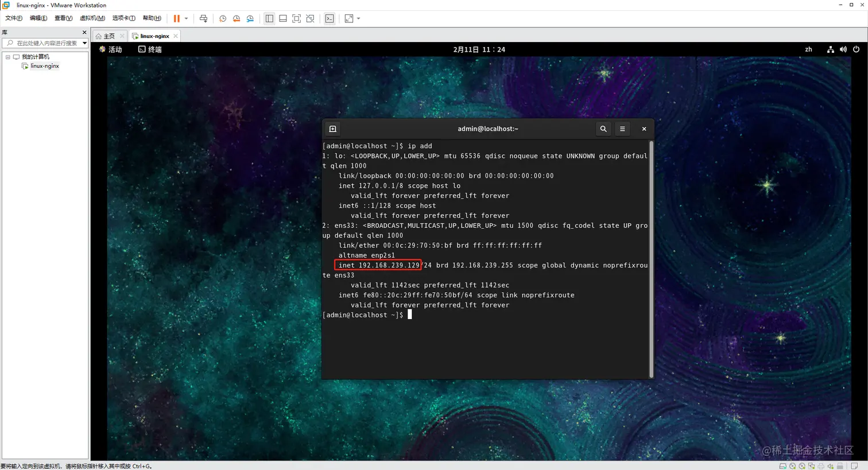Close the 主页 tab
This screenshot has height=470, width=868.
coord(122,36)
